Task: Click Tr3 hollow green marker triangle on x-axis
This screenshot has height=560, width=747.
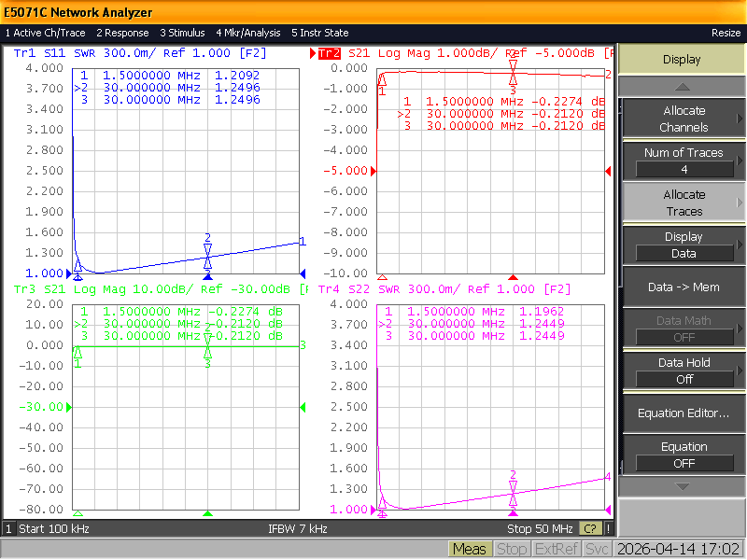Action: point(78,513)
